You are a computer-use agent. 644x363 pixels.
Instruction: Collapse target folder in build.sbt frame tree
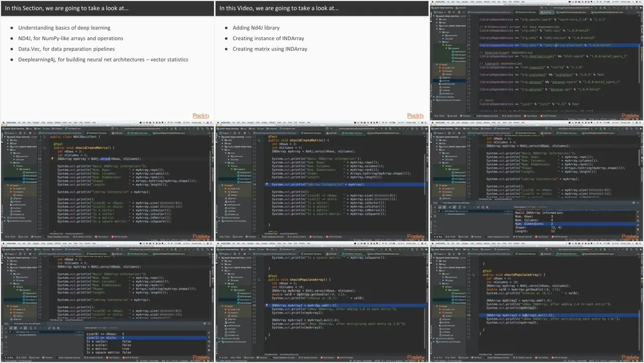[437, 64]
